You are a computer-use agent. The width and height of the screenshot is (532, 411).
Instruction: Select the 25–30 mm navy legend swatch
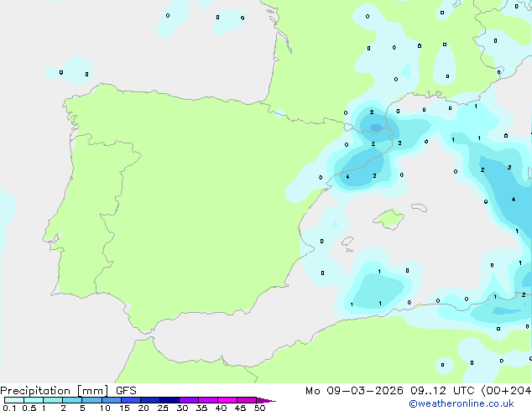pyautogui.click(x=170, y=400)
